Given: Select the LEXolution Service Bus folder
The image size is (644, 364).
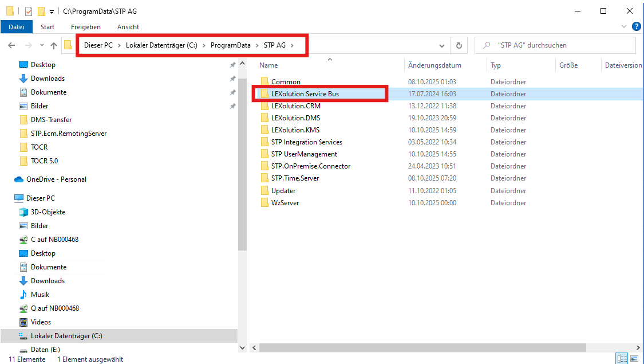Looking at the screenshot, I should coord(305,94).
